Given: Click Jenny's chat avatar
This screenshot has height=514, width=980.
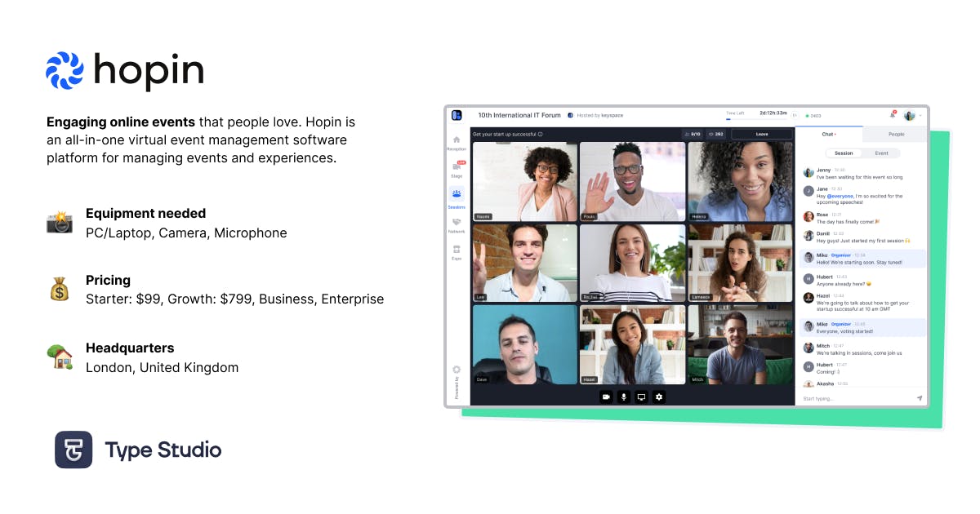Looking at the screenshot, I should pos(808,173).
